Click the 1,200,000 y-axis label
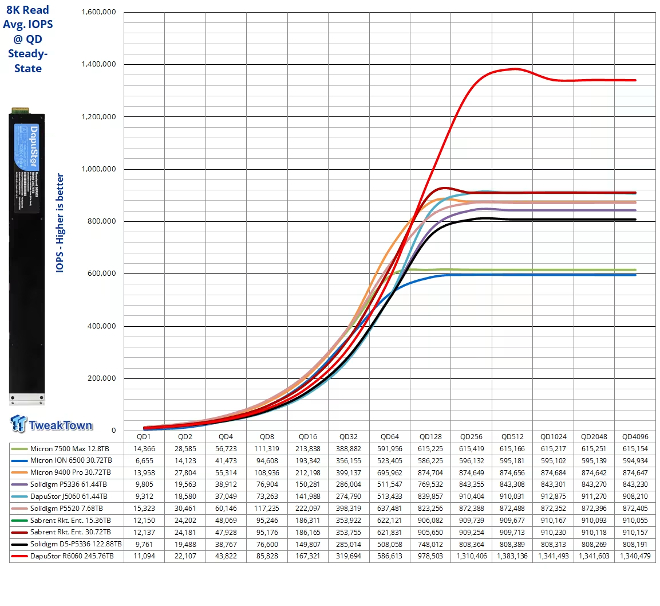 (99, 117)
